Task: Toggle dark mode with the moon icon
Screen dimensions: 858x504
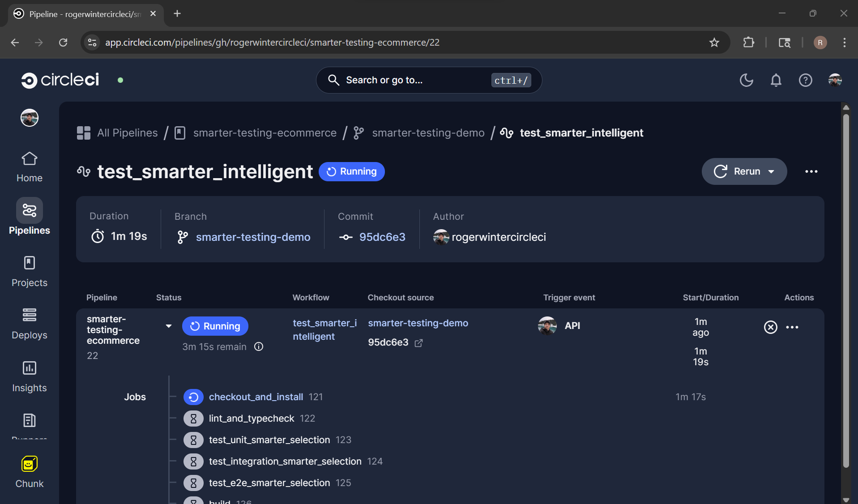Action: point(746,80)
